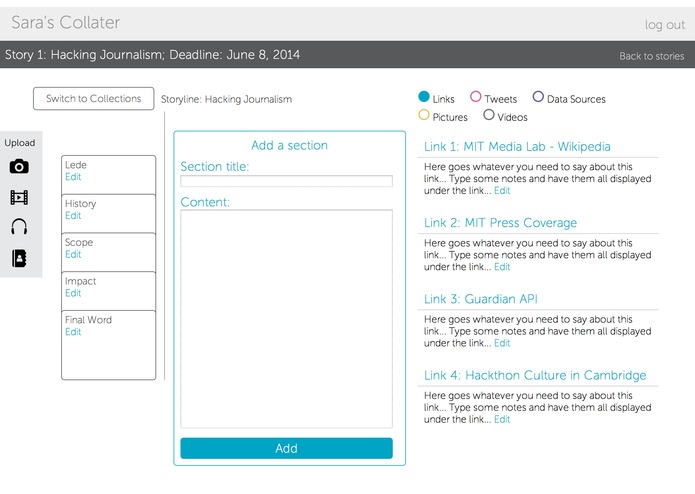Edit notes under Guardian API link
The width and height of the screenshot is (695, 494).
(x=502, y=343)
